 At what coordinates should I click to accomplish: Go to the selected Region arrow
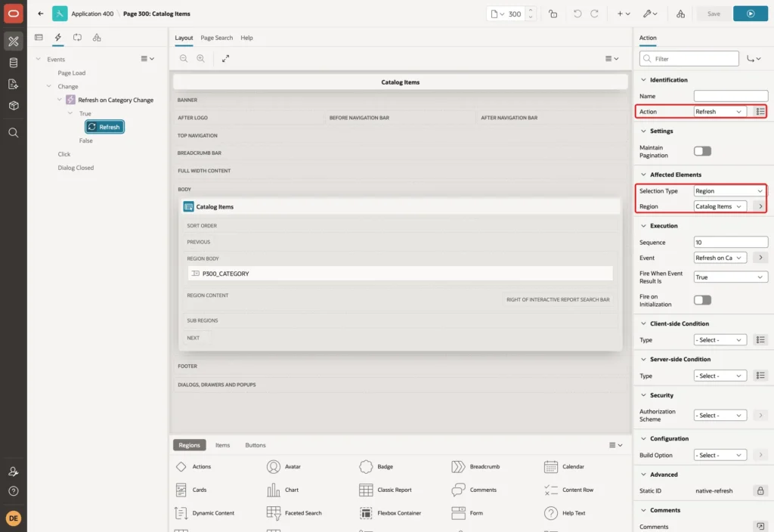(x=760, y=206)
